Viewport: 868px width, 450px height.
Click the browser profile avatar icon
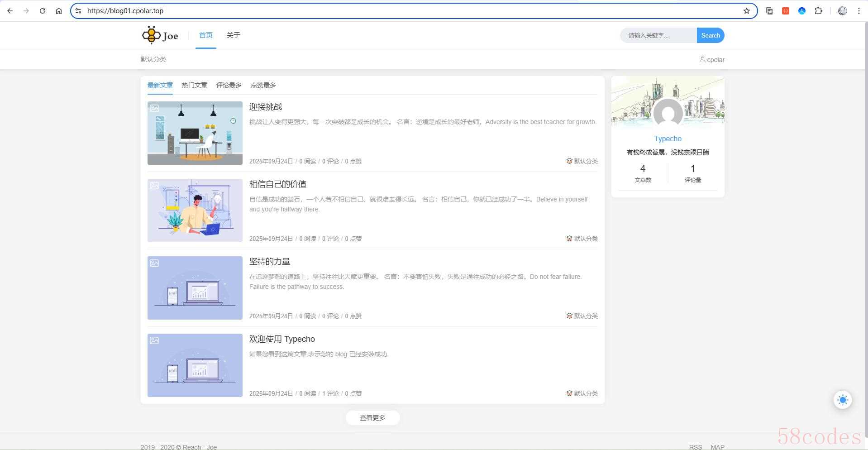(x=842, y=11)
